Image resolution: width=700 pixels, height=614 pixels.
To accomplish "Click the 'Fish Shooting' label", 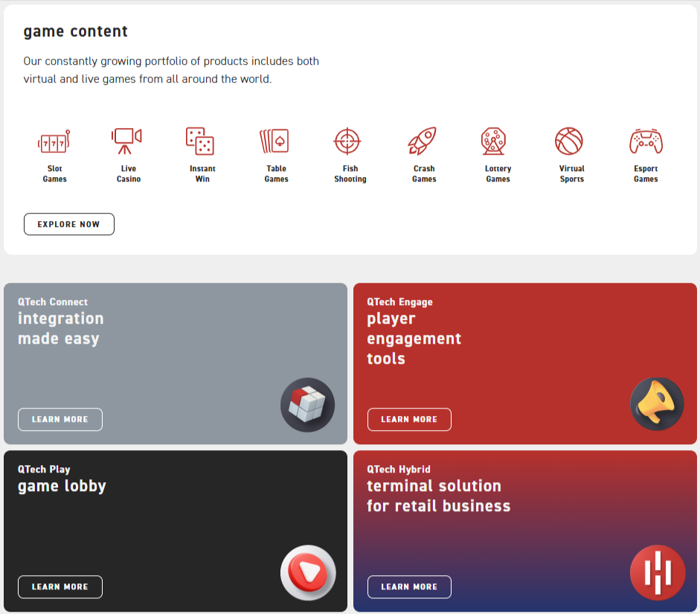I will 350,173.
